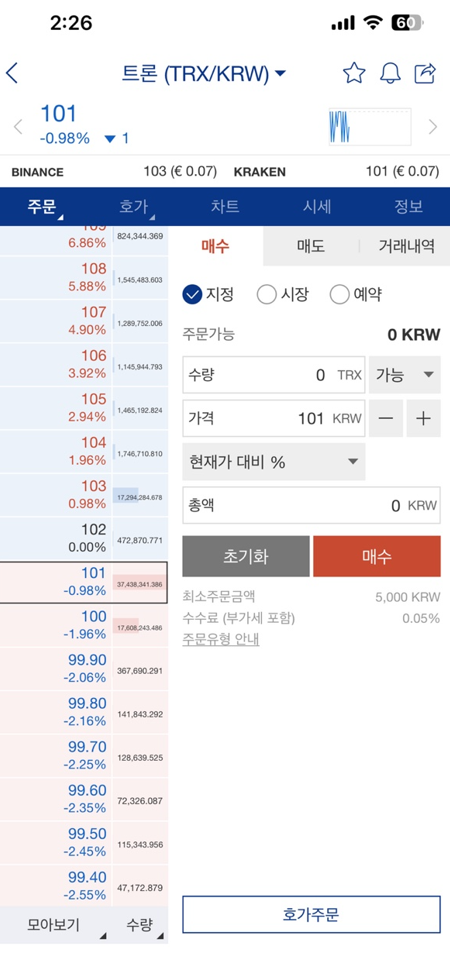Select the 예약 reserved order option

click(356, 295)
